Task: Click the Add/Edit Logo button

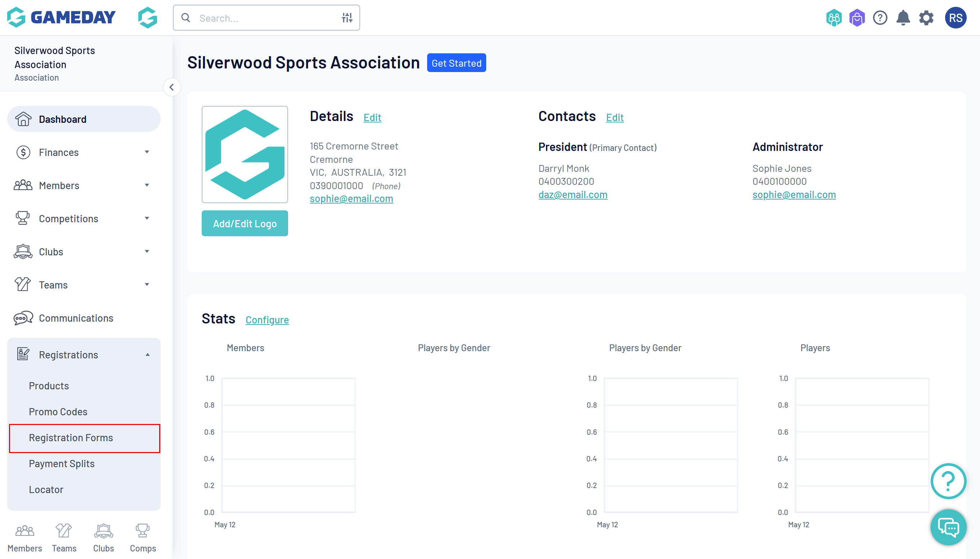Action: pyautogui.click(x=245, y=223)
